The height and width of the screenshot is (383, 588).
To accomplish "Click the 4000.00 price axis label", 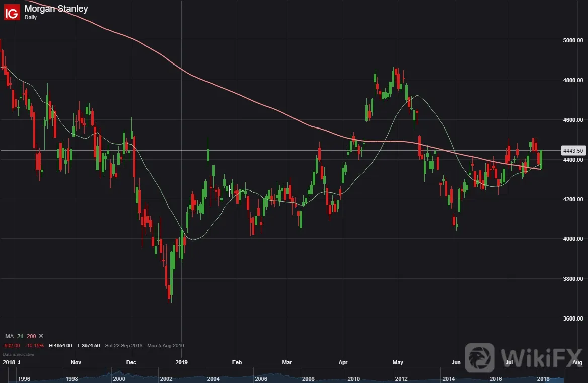I will [573, 239].
